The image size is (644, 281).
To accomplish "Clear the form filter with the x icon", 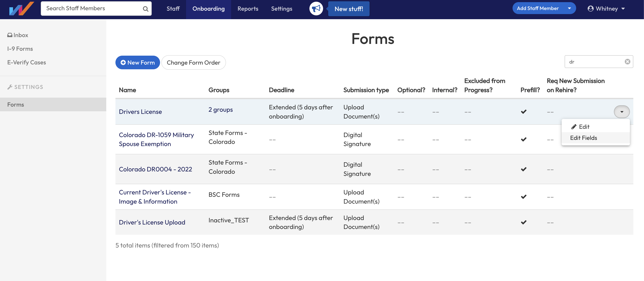I will point(627,61).
